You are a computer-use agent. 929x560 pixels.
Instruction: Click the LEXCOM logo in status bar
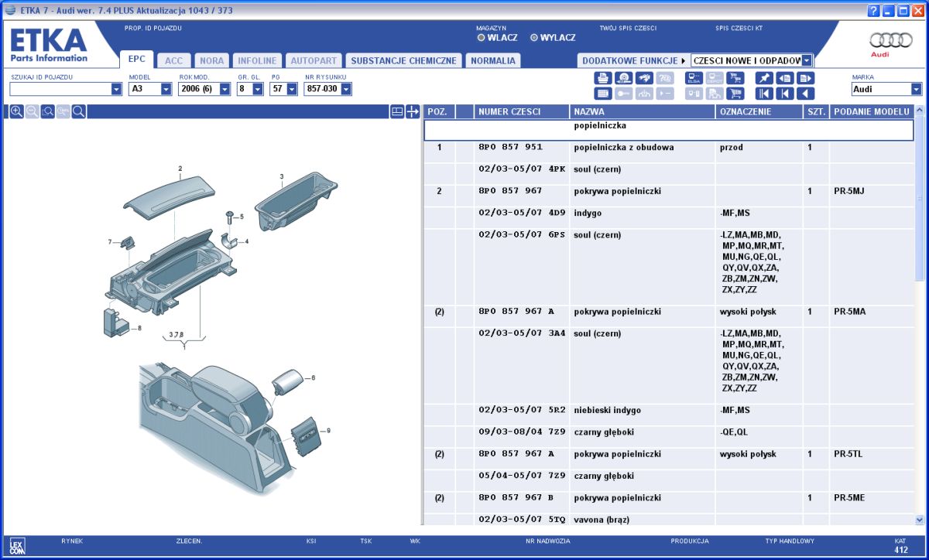[18, 545]
